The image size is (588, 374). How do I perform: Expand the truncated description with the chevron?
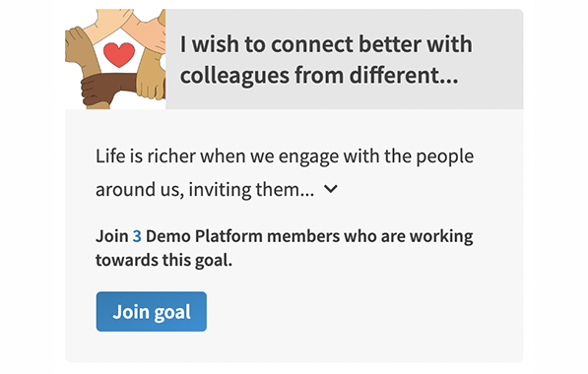tap(331, 189)
